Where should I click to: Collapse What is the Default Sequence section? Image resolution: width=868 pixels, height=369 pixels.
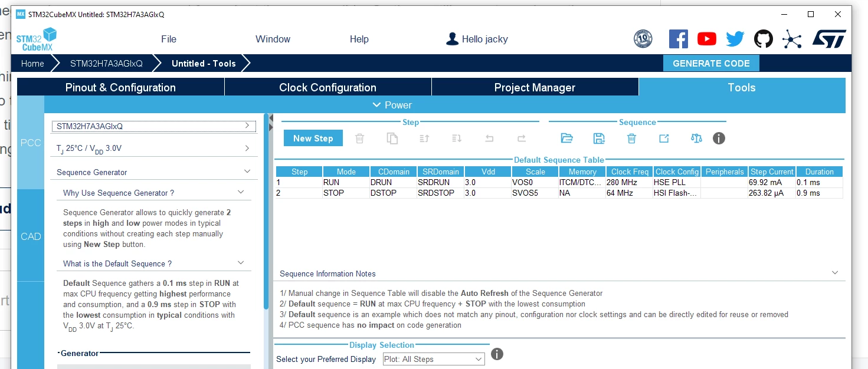coord(241,263)
